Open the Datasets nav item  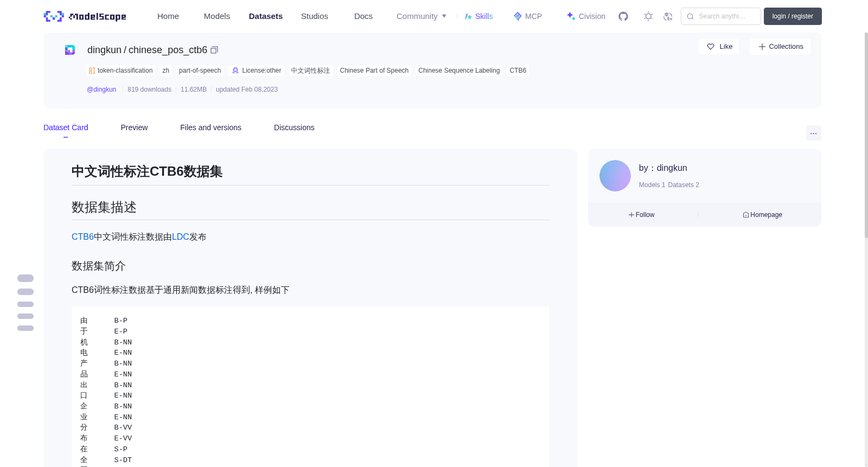266,16
